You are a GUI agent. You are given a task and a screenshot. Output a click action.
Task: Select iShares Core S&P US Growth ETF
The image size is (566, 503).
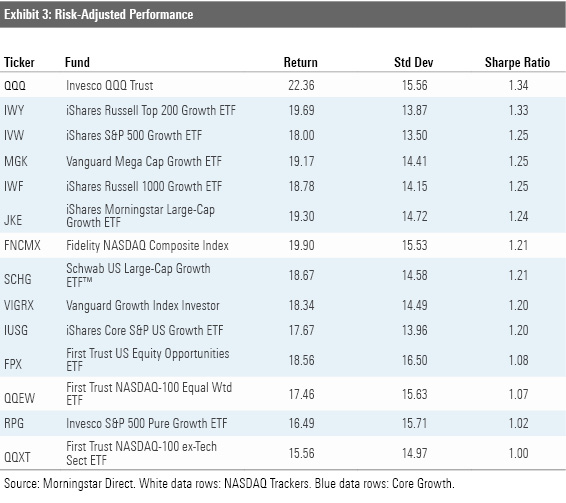click(x=145, y=330)
